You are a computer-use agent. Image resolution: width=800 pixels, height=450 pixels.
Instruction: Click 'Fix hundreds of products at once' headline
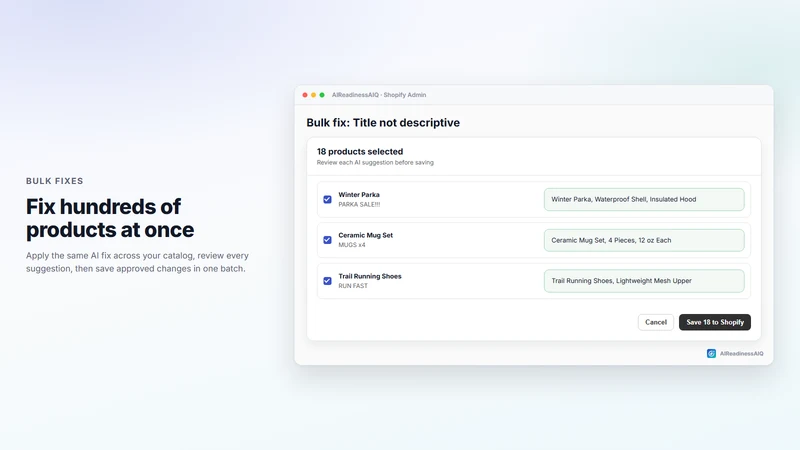click(110, 218)
